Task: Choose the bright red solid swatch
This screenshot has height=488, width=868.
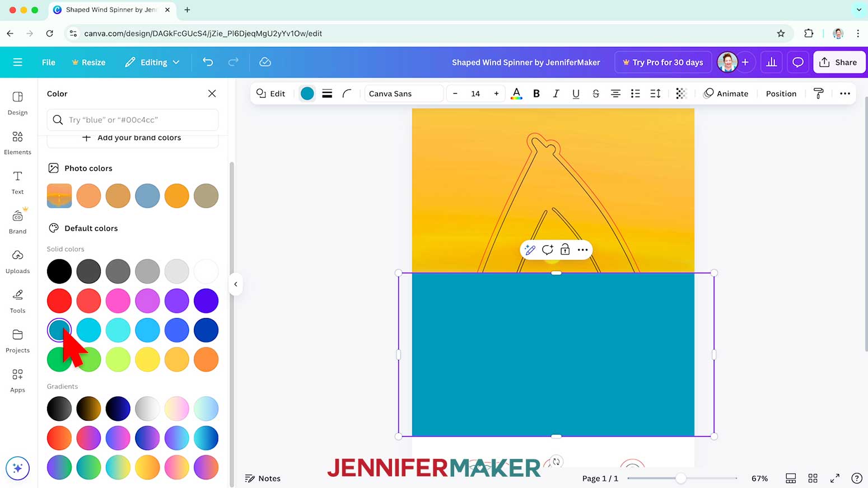Action: 59,301
